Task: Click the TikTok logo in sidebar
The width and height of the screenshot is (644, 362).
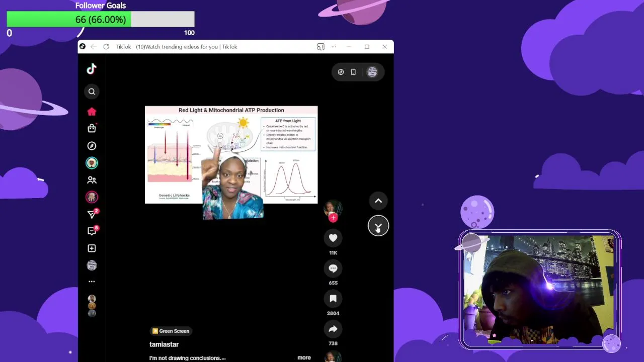Action: point(92,69)
